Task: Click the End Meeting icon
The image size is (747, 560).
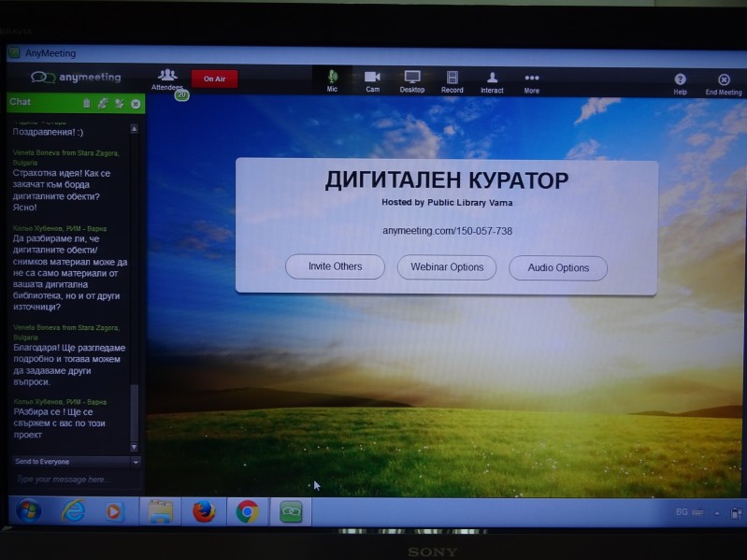Action: point(724,82)
